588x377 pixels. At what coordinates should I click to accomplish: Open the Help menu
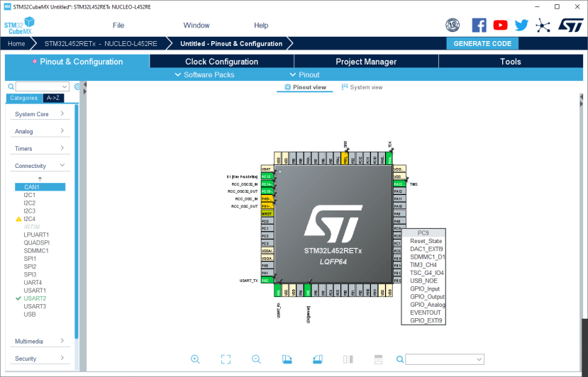[261, 26]
